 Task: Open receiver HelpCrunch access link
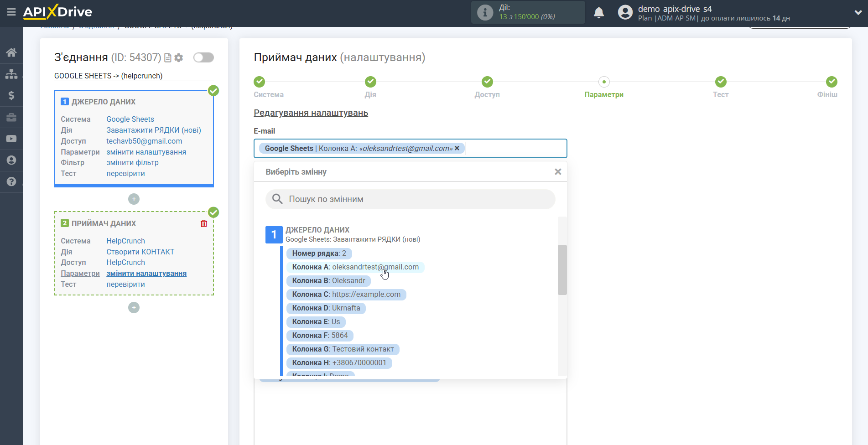(125, 262)
